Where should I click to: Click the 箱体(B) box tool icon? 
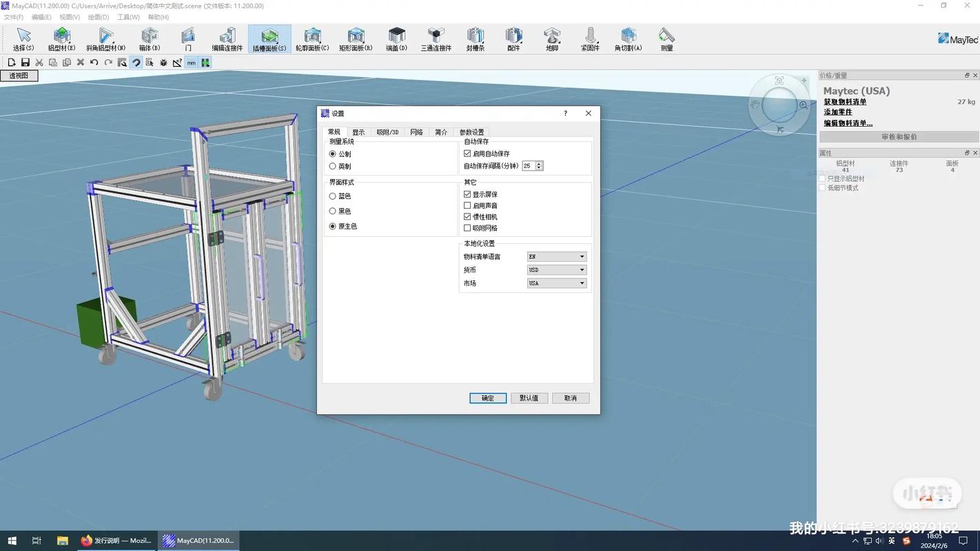150,39
